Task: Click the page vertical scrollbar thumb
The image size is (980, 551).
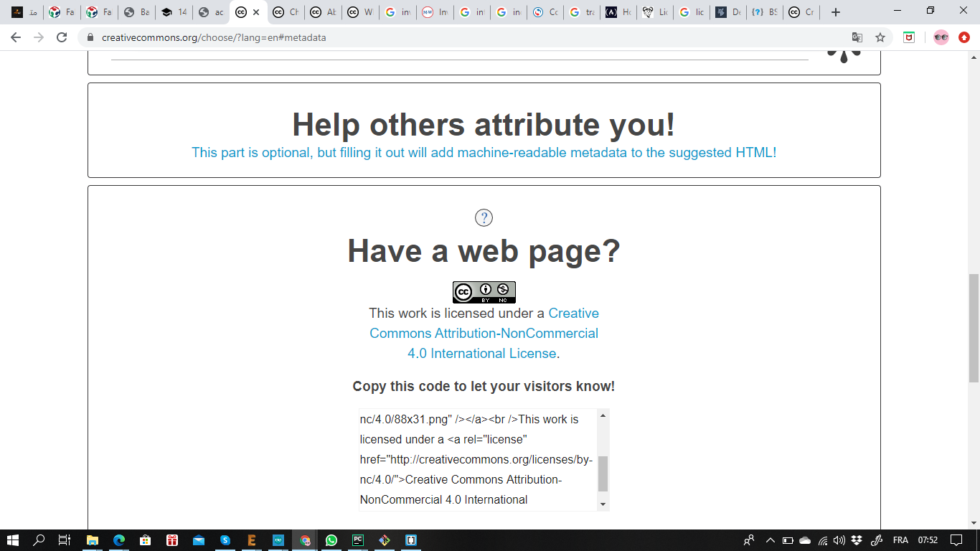Action: click(x=974, y=327)
